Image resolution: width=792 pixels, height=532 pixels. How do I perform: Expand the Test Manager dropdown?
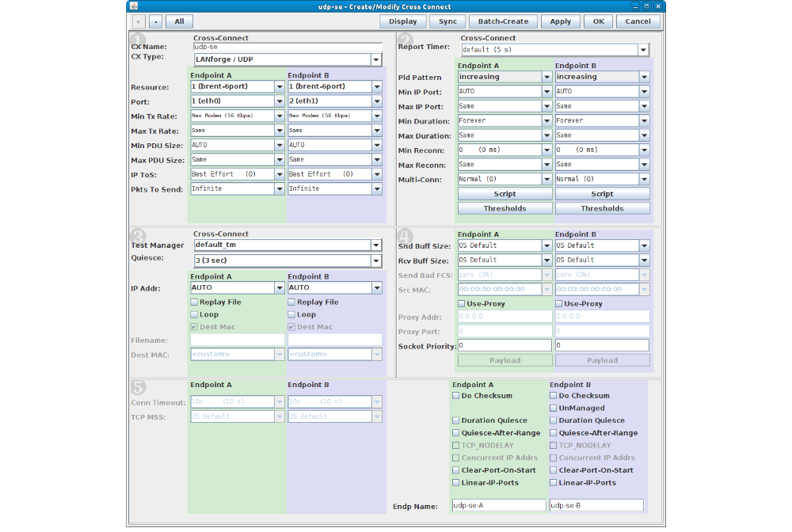[x=375, y=245]
